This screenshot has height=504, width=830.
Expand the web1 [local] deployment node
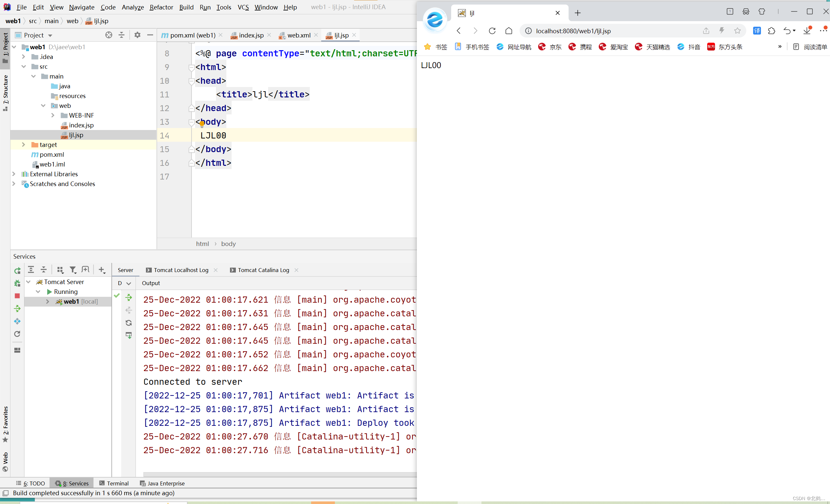point(48,302)
